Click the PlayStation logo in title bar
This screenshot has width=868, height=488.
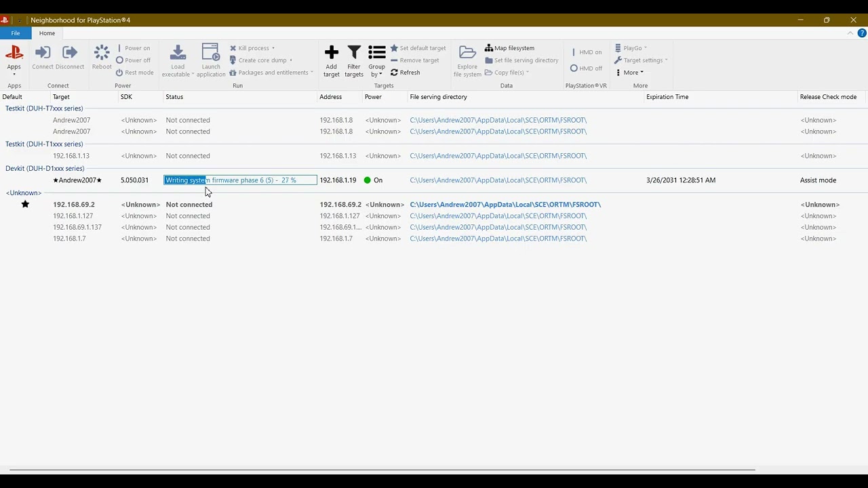(x=5, y=20)
